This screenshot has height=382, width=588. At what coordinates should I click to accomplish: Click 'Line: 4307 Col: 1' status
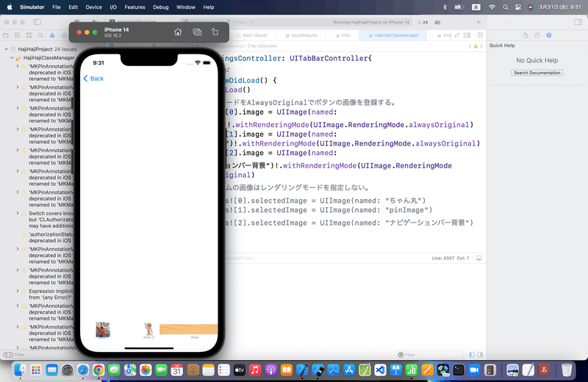[x=451, y=258]
